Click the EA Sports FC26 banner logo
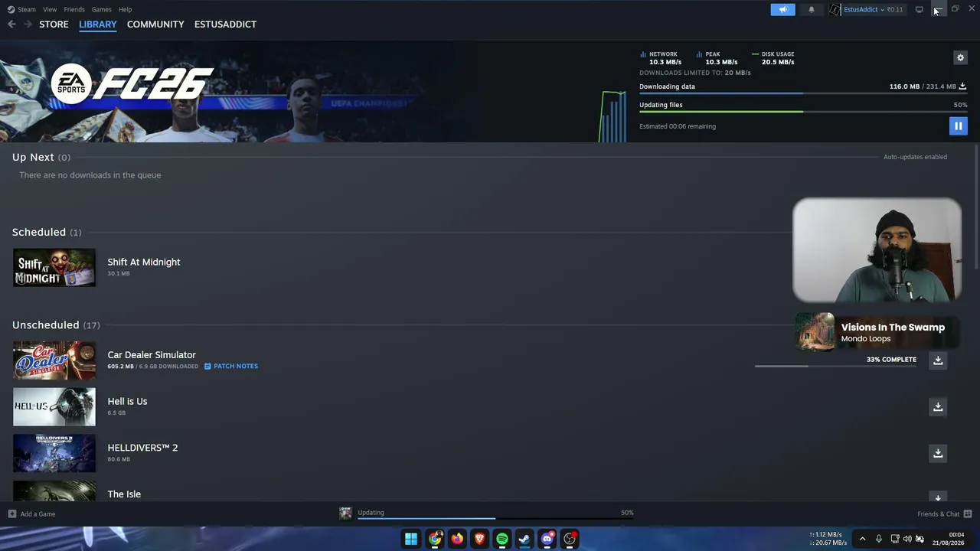 [132, 83]
